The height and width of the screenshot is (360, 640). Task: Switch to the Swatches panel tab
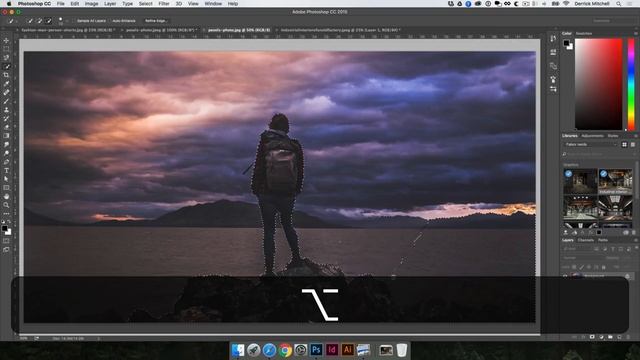(x=584, y=33)
